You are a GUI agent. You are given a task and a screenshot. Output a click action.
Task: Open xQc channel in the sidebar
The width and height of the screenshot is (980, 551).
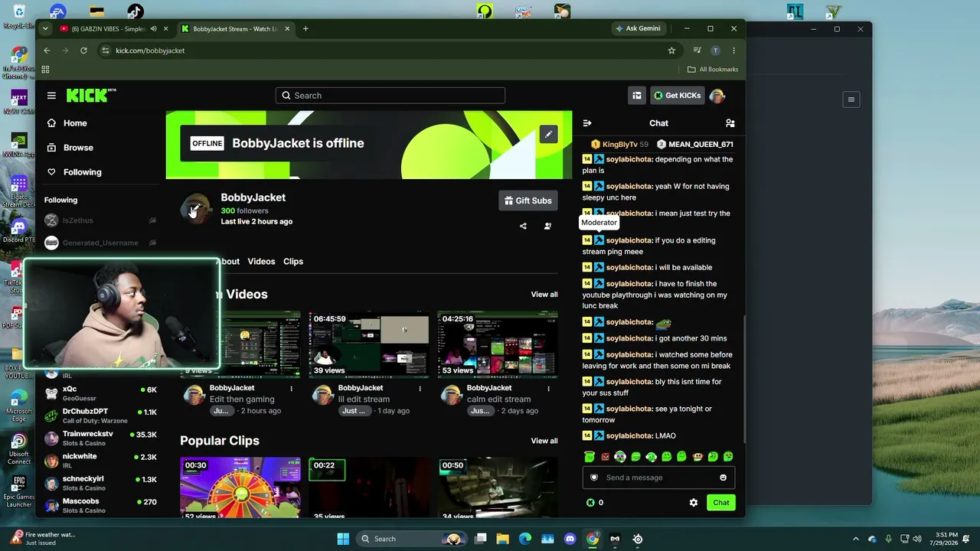click(100, 393)
